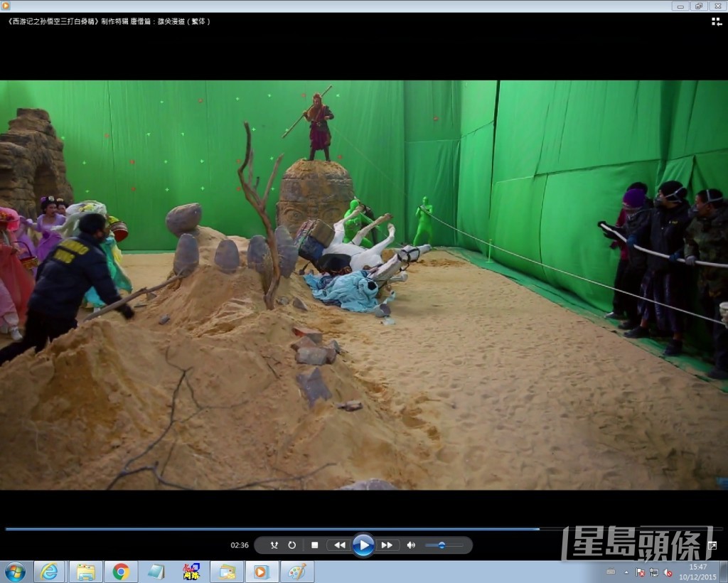
Task: Toggle shuffle mode in player controls
Action: click(x=274, y=545)
